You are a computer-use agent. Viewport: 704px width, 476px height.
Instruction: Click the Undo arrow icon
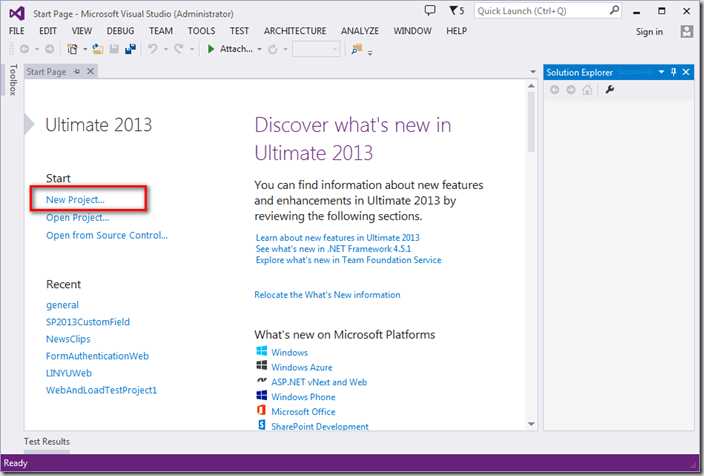[x=153, y=48]
